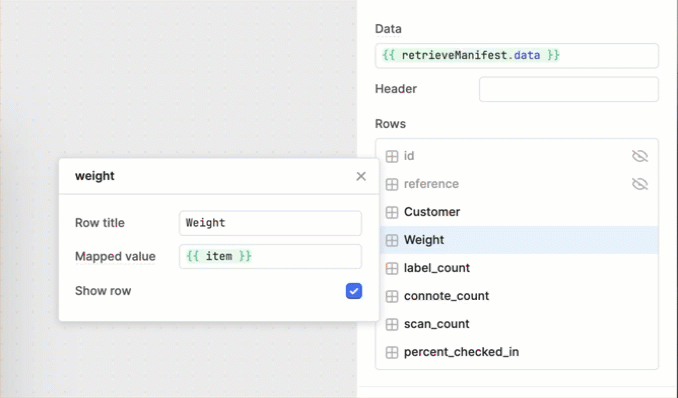The image size is (678, 398).
Task: Select the Weight row in the list
Action: pos(519,240)
